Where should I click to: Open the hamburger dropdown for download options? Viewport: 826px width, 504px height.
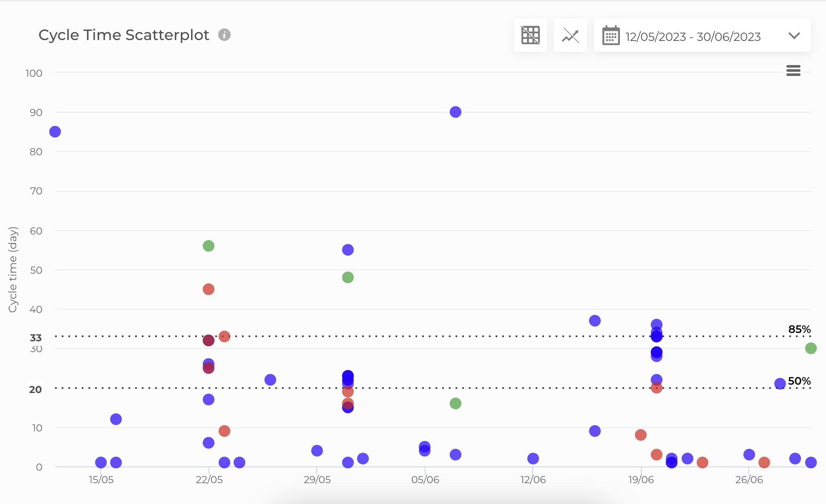[x=793, y=71]
